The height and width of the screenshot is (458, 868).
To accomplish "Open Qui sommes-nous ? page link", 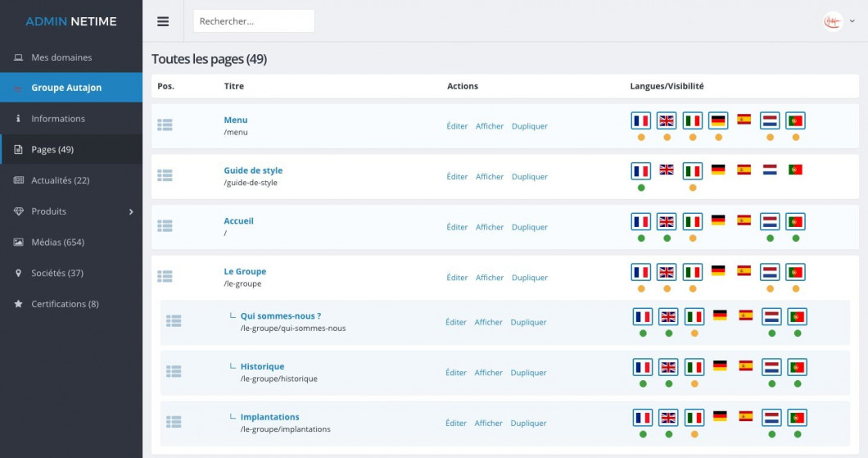I will coord(281,315).
